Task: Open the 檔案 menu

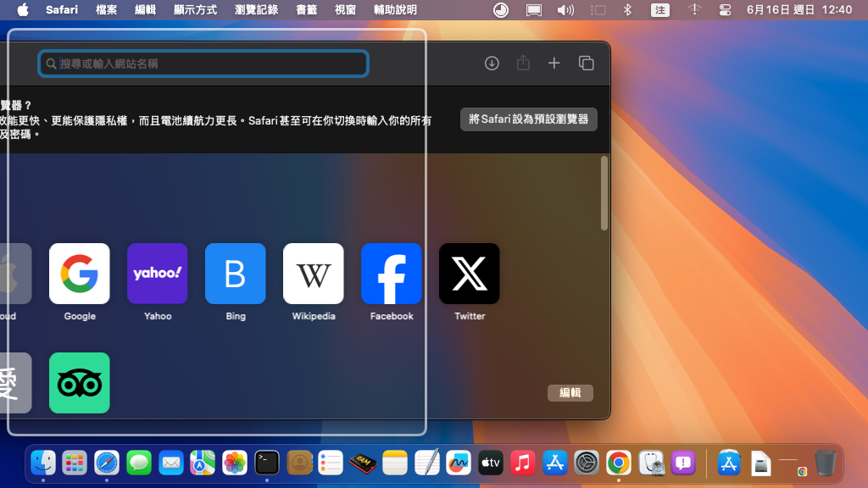Action: point(106,10)
